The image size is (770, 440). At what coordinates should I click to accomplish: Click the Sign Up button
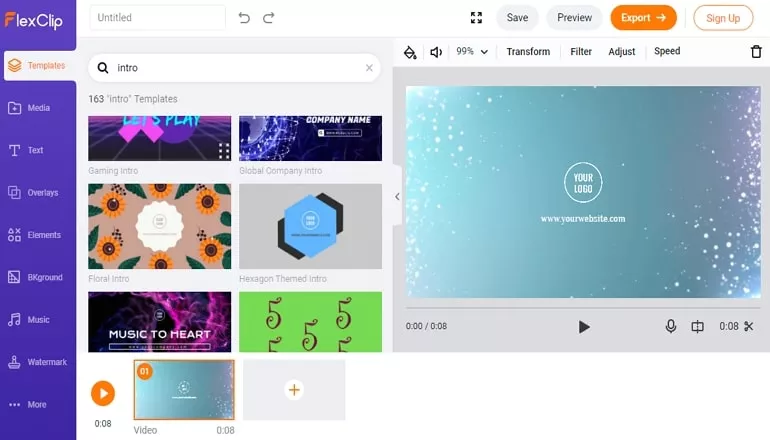pos(723,18)
